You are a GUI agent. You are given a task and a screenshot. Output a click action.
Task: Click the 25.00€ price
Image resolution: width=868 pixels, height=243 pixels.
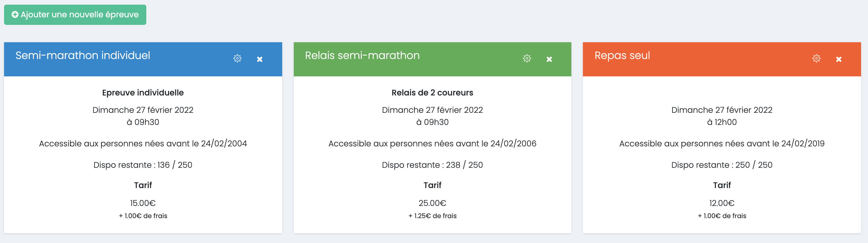(x=432, y=203)
